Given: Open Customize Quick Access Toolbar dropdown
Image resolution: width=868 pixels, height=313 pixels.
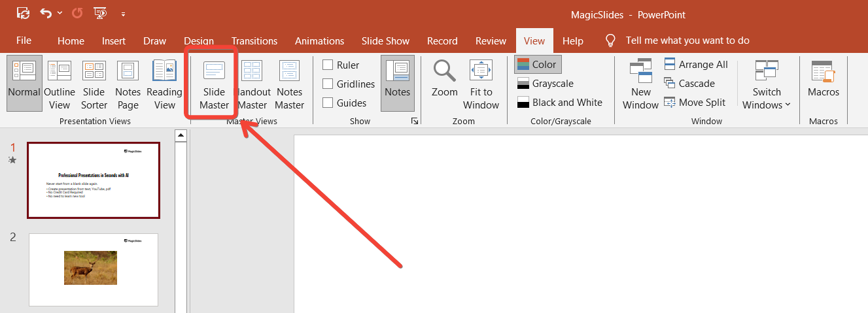Looking at the screenshot, I should 123,14.
